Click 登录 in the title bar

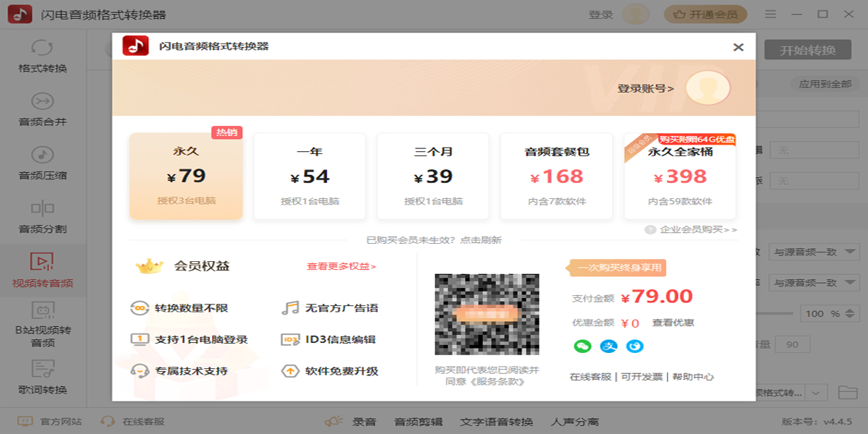(600, 14)
